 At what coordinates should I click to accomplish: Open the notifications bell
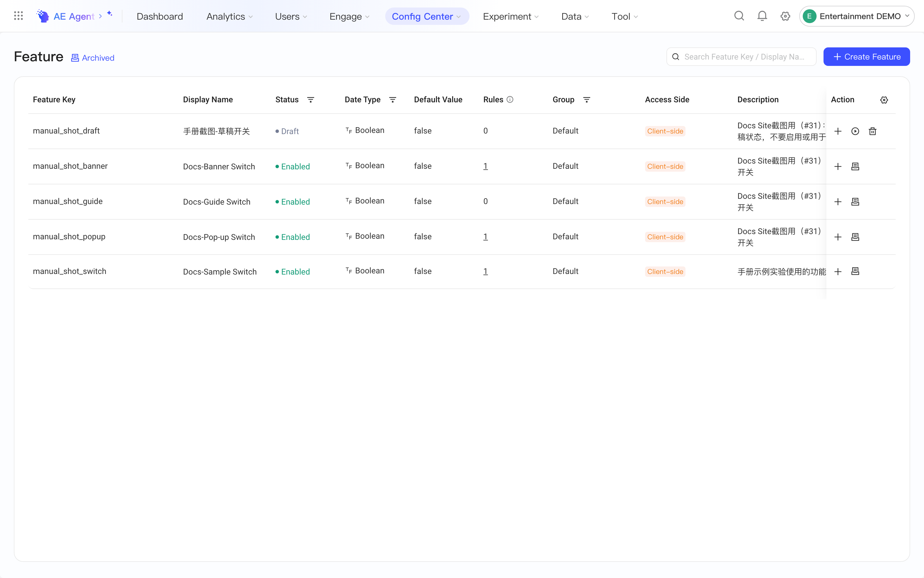tap(762, 16)
